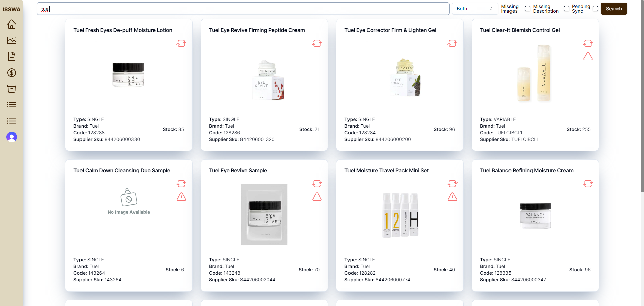Open the user profile avatar icon
The height and width of the screenshot is (306, 644).
click(x=12, y=137)
